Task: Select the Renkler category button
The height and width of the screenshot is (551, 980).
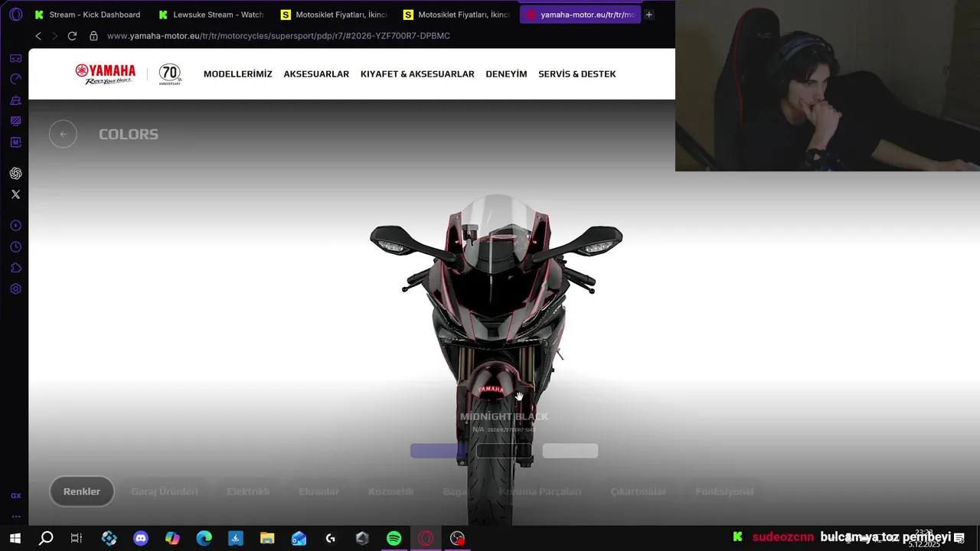Action: point(82,491)
